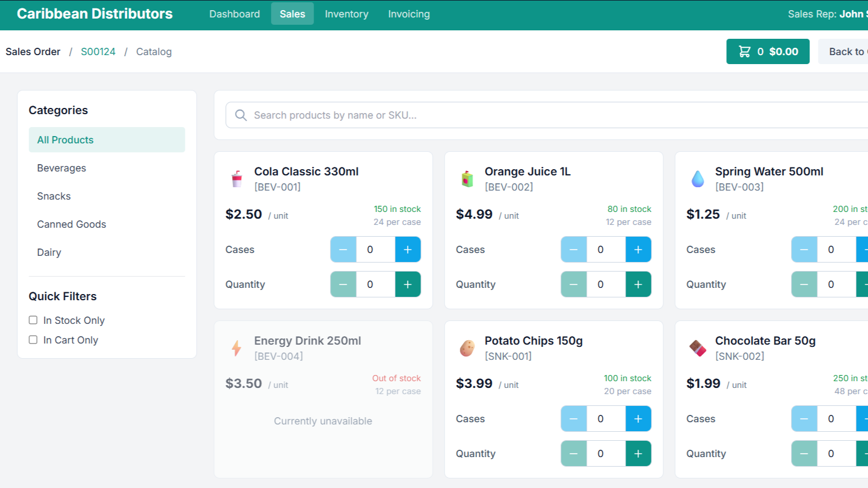This screenshot has height=488, width=868.
Task: Switch to the Inventory tab
Action: [346, 14]
